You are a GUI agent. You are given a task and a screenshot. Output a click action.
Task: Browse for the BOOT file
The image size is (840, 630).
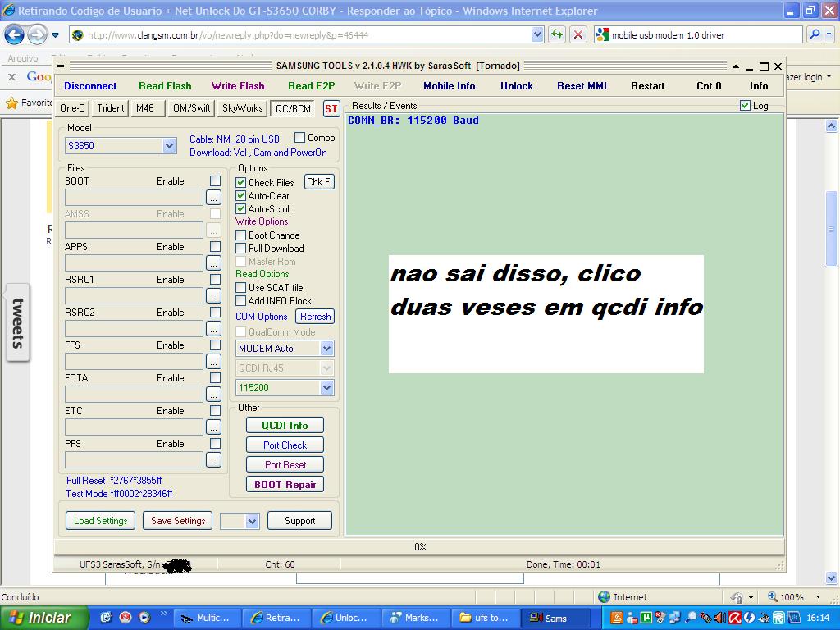pos(213,197)
